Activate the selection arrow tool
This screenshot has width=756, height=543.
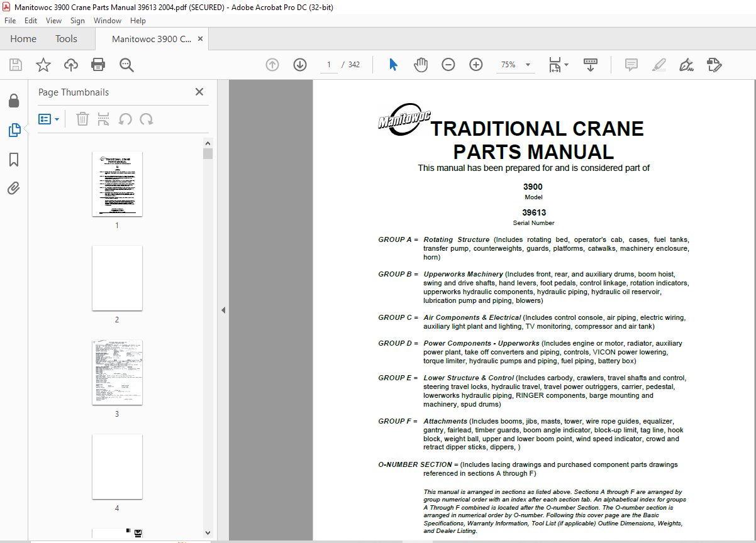[x=394, y=65]
